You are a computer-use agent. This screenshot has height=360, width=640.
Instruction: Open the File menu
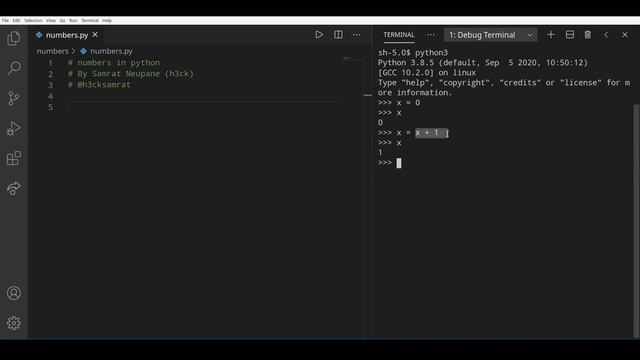coord(5,20)
